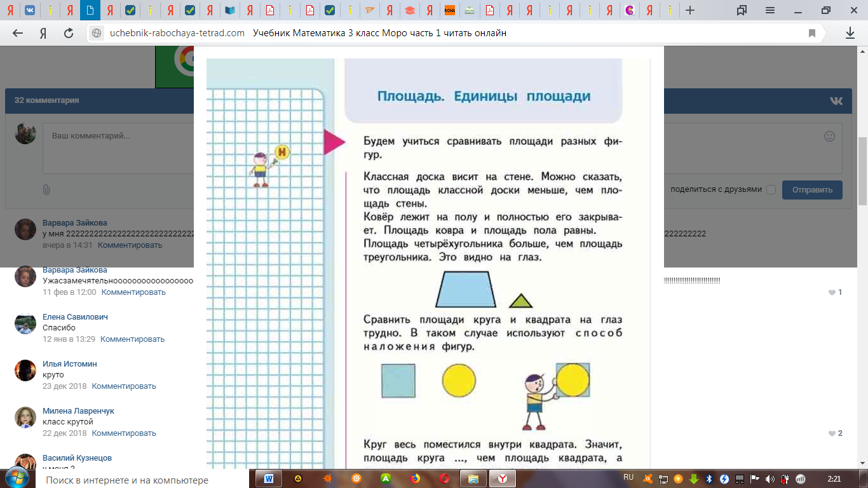Image resolution: width=868 pixels, height=488 pixels.
Task: Click the VK logo in comments header
Action: coord(836,100)
